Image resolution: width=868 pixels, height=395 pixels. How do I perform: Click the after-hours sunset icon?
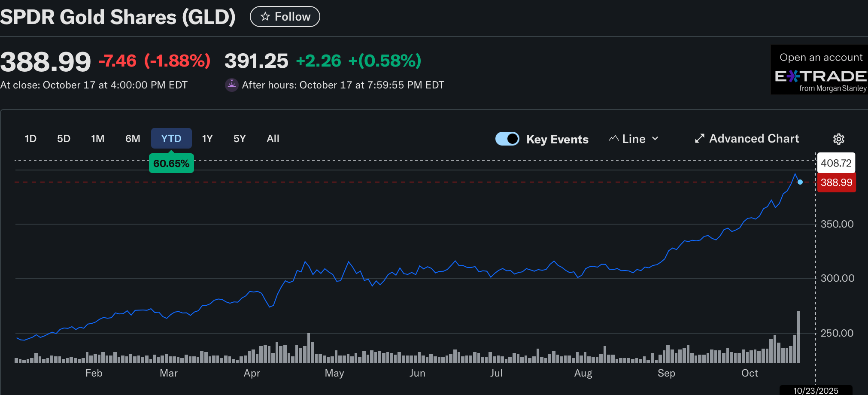coord(232,85)
